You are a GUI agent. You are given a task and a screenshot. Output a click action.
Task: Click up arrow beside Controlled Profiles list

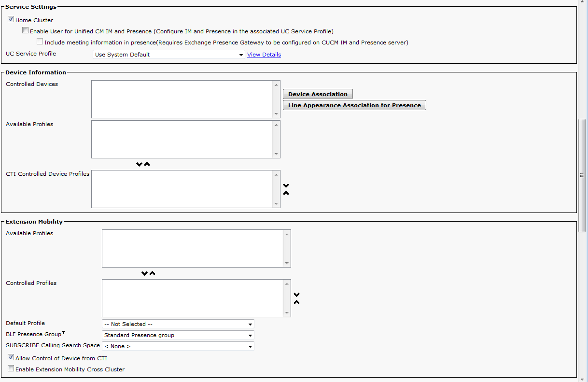click(x=297, y=302)
